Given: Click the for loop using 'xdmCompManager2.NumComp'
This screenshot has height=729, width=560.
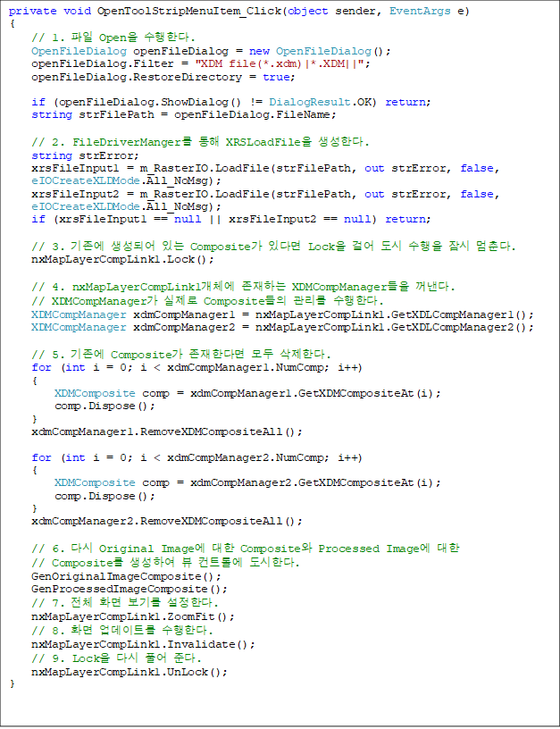Looking at the screenshot, I should point(196,458).
